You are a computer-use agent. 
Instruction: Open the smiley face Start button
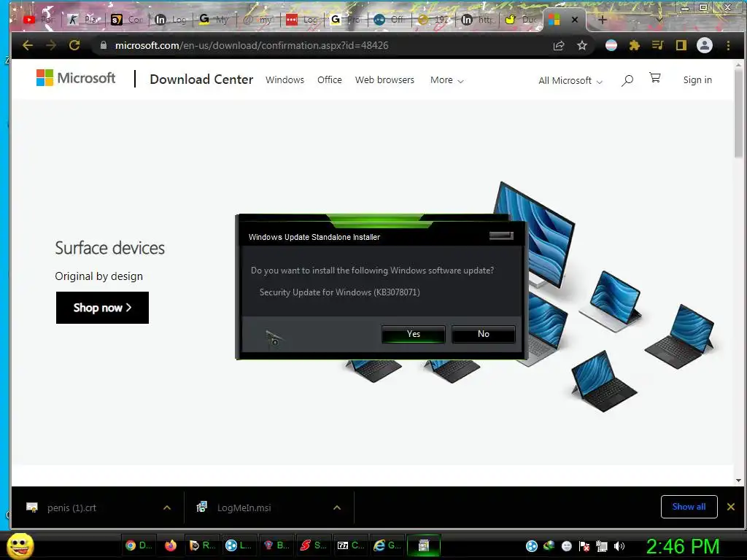coord(20,545)
